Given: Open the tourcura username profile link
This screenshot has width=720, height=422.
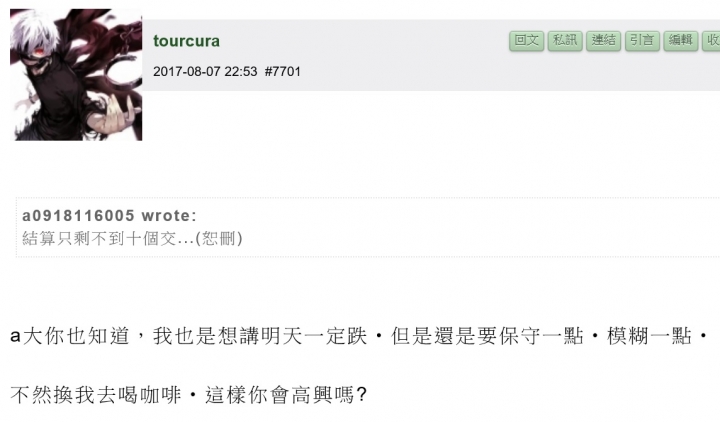Looking at the screenshot, I should tap(187, 41).
